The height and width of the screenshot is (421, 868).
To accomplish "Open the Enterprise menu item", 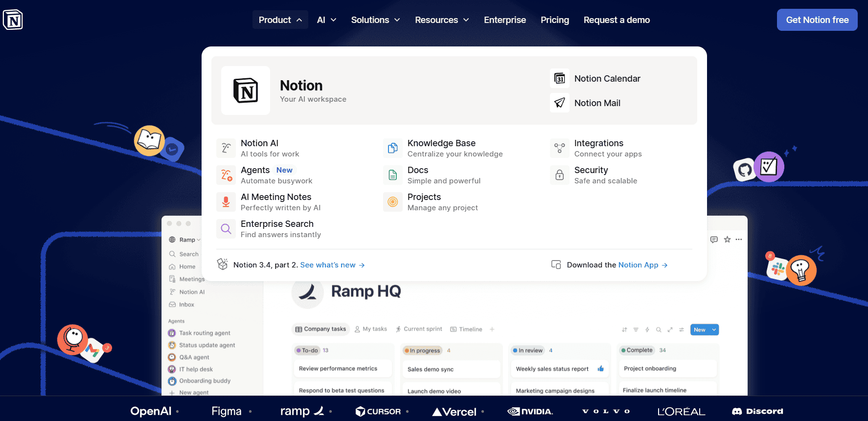I will coord(505,20).
